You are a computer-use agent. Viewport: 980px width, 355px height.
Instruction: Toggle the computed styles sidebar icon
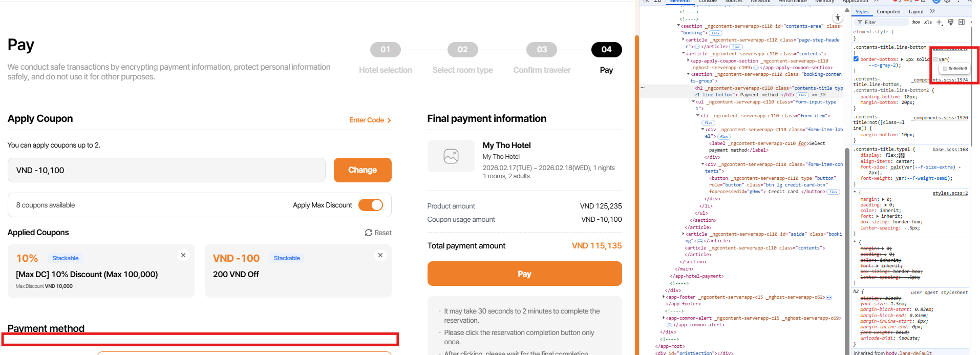click(962, 22)
